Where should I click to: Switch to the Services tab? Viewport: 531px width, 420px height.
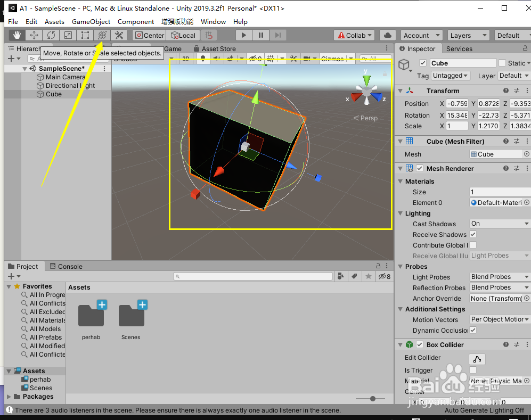point(459,49)
